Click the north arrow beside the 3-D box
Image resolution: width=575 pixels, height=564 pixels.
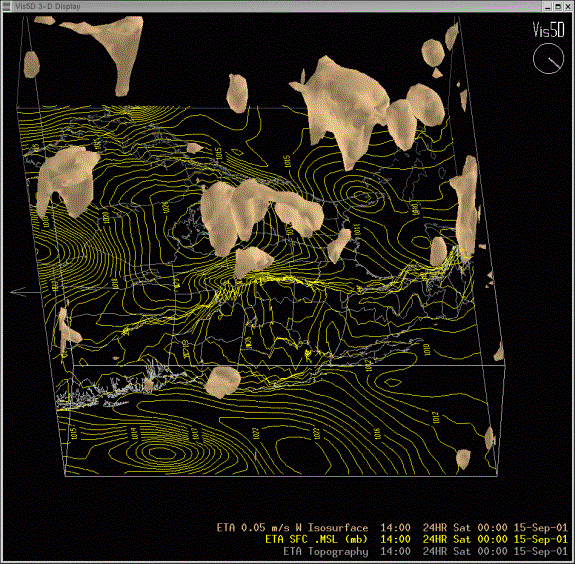18,292
